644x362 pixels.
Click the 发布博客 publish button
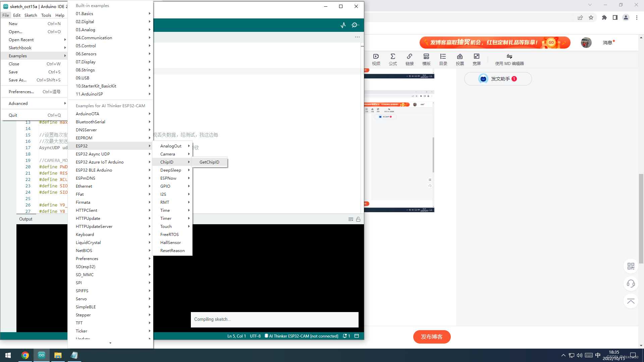pos(432,337)
